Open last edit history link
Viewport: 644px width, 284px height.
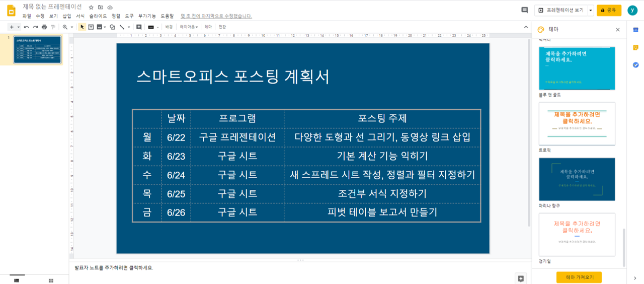[216, 16]
